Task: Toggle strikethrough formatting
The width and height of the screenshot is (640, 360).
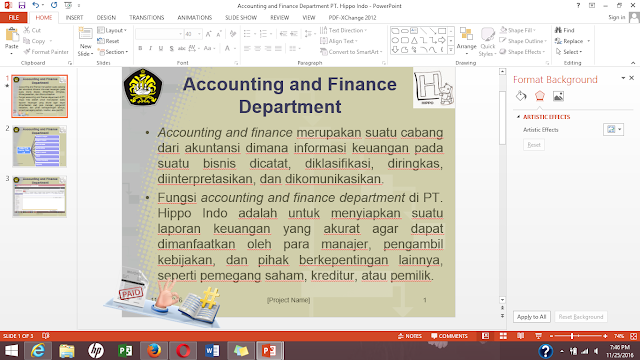Action: pos(182,49)
